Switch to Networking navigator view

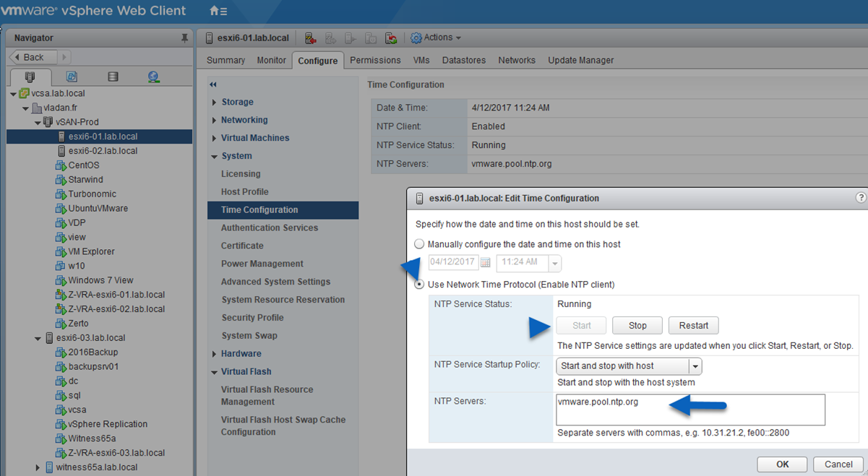point(153,77)
